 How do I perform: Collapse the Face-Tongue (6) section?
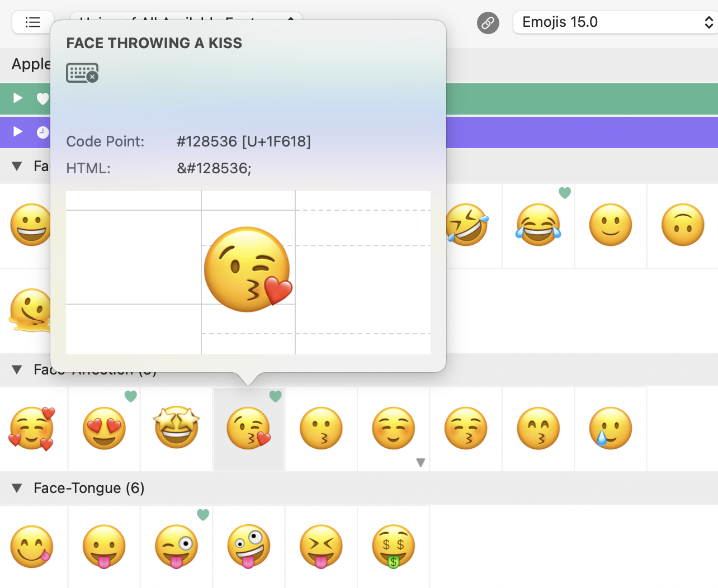point(17,489)
